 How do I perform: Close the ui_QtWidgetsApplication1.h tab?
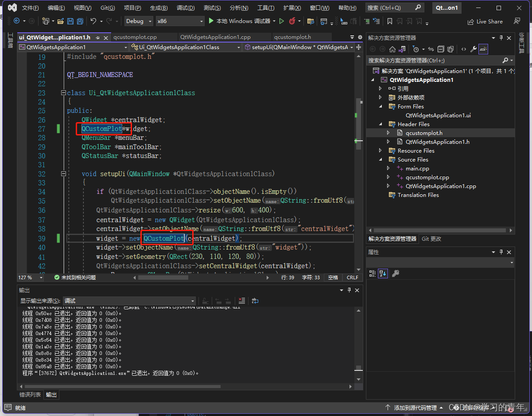point(105,38)
